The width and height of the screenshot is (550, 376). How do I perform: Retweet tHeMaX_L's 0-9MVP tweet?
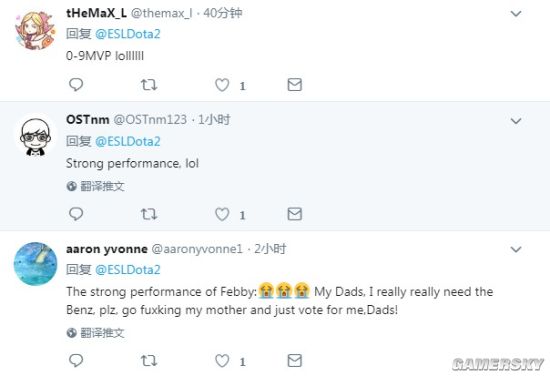coord(149,85)
